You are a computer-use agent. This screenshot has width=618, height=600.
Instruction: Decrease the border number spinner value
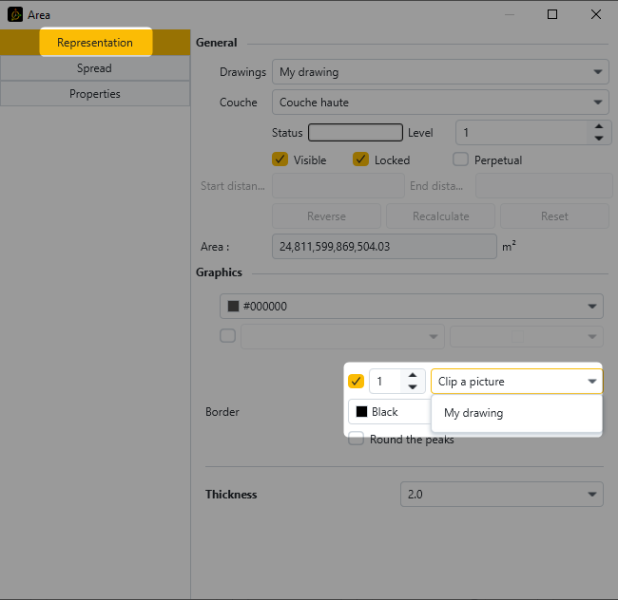click(x=413, y=387)
